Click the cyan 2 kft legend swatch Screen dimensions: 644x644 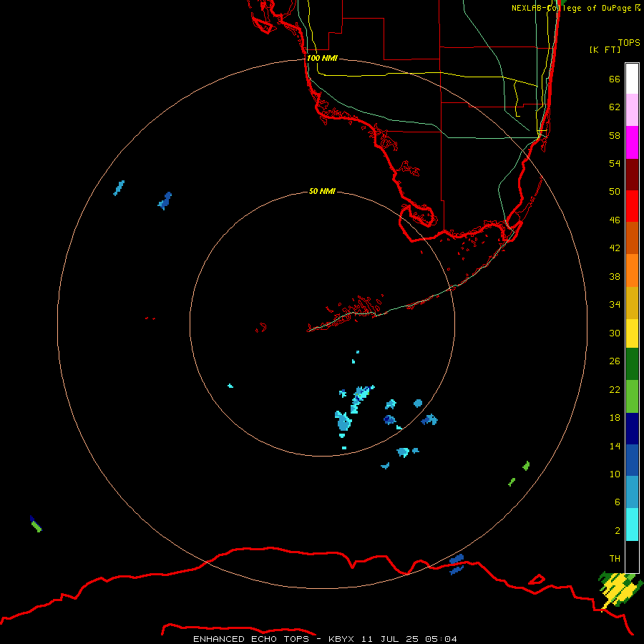(632, 525)
